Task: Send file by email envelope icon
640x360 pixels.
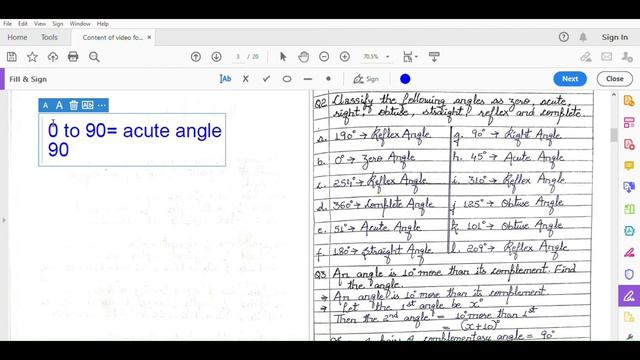Action: 607,57
